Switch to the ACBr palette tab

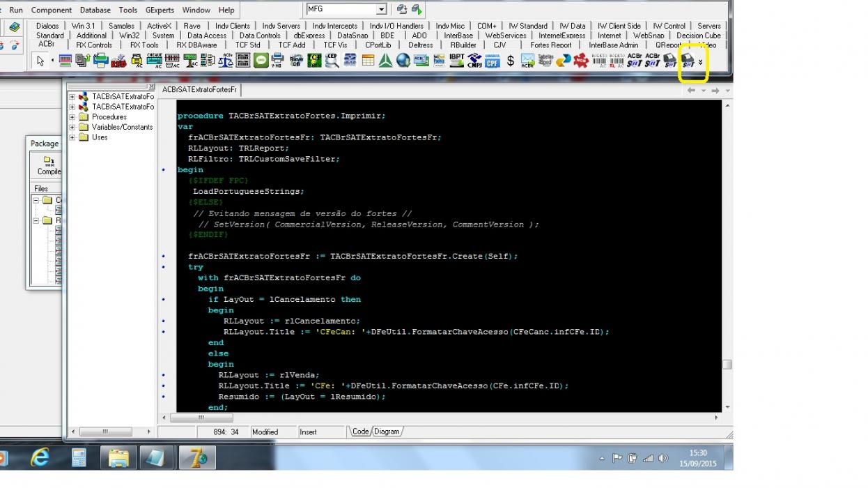[x=46, y=45]
